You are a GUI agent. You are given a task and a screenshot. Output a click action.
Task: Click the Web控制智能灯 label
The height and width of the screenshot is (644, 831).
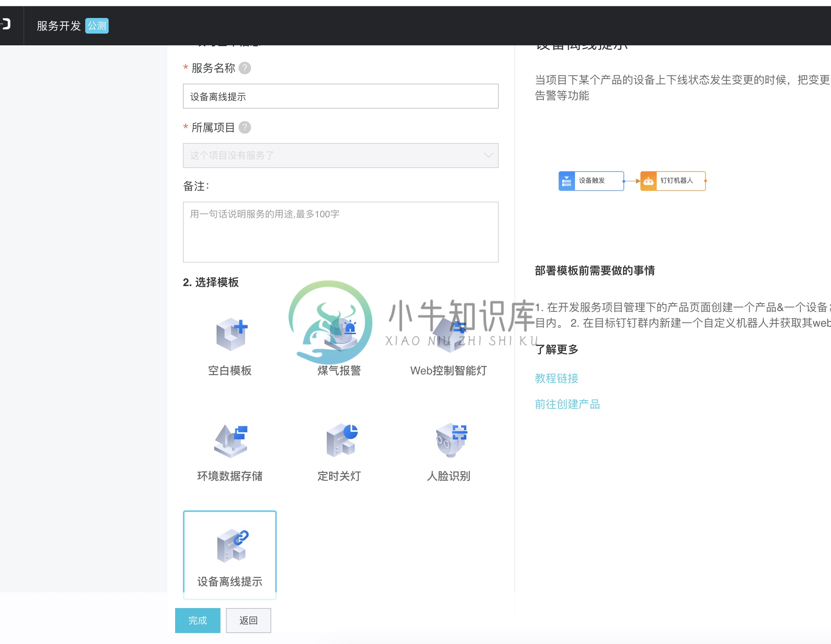point(449,370)
